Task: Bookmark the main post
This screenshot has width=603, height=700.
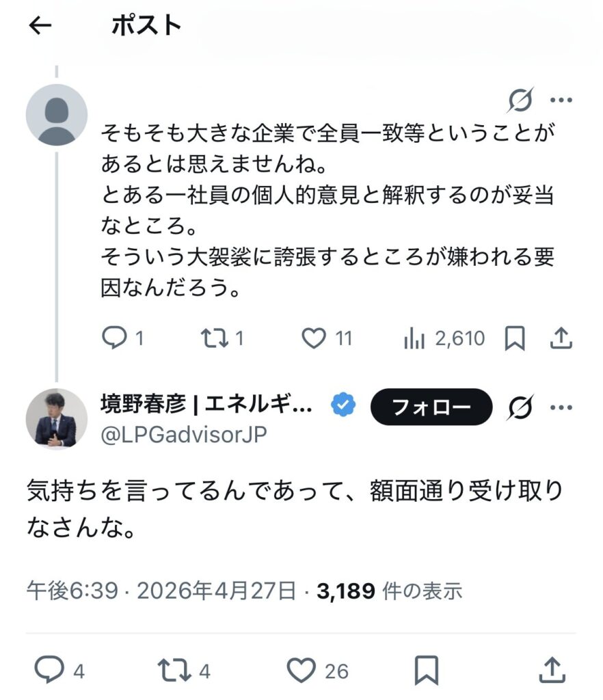Action: [x=427, y=671]
